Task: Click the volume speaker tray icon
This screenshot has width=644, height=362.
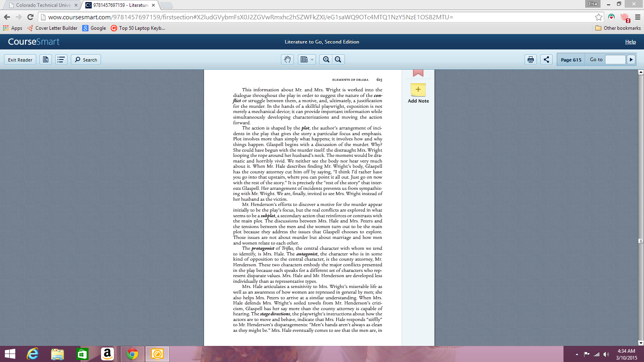Action: coord(606,354)
